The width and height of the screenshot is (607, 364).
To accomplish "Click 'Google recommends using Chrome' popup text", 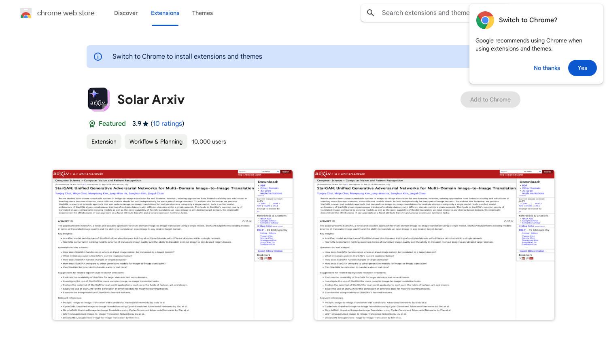I will point(529,44).
